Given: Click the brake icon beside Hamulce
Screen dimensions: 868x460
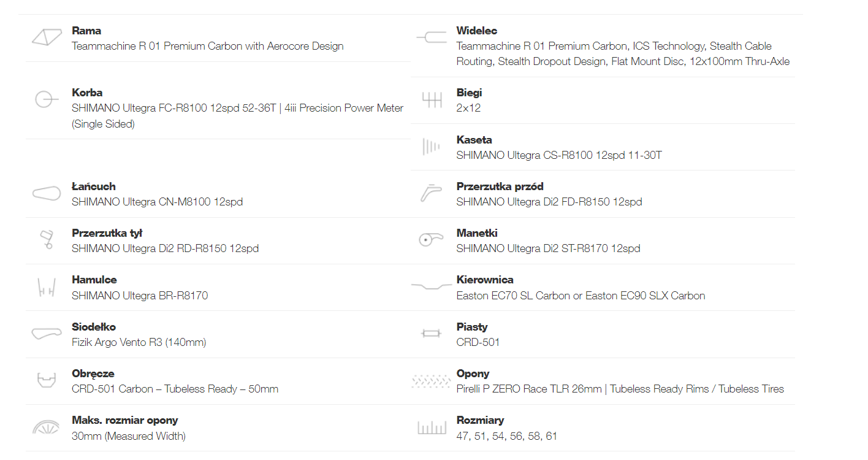Looking at the screenshot, I should (x=47, y=287).
